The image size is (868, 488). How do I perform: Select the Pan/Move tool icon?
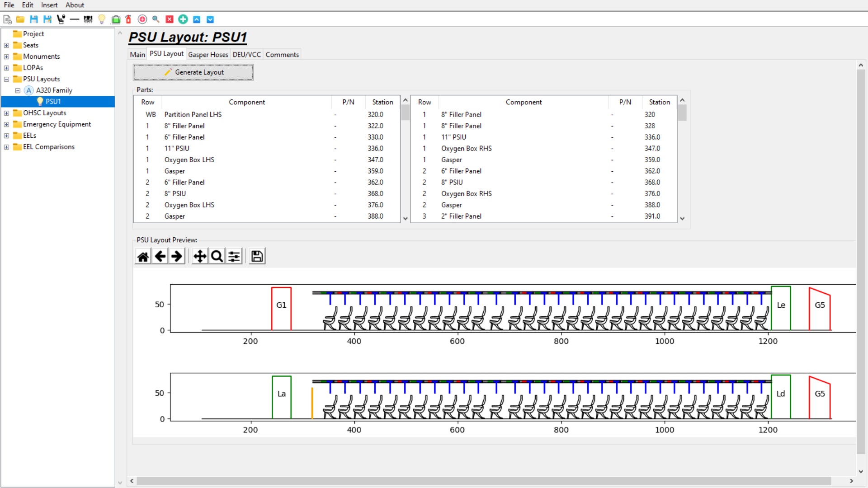(199, 256)
